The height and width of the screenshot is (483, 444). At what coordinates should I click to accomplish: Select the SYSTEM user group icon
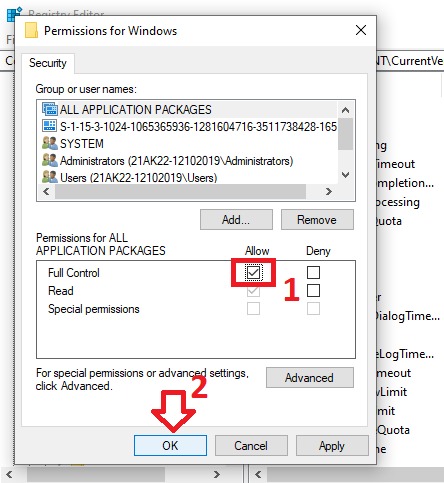tap(50, 143)
